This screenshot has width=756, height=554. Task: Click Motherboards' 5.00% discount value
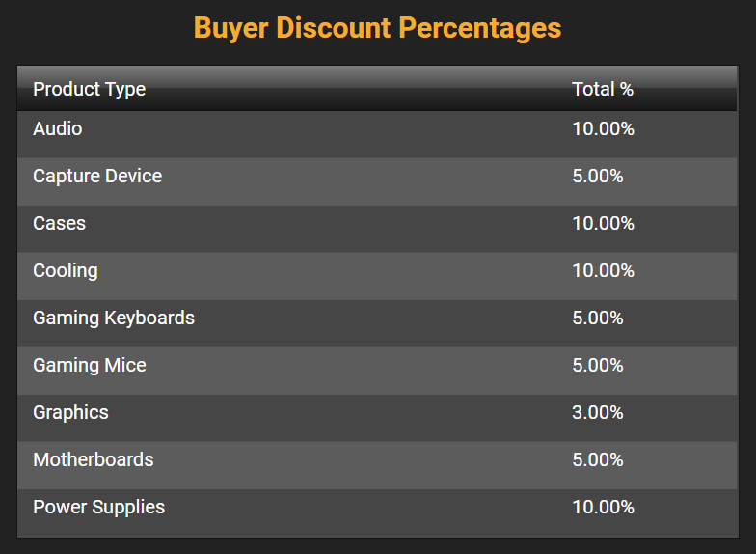coord(598,459)
